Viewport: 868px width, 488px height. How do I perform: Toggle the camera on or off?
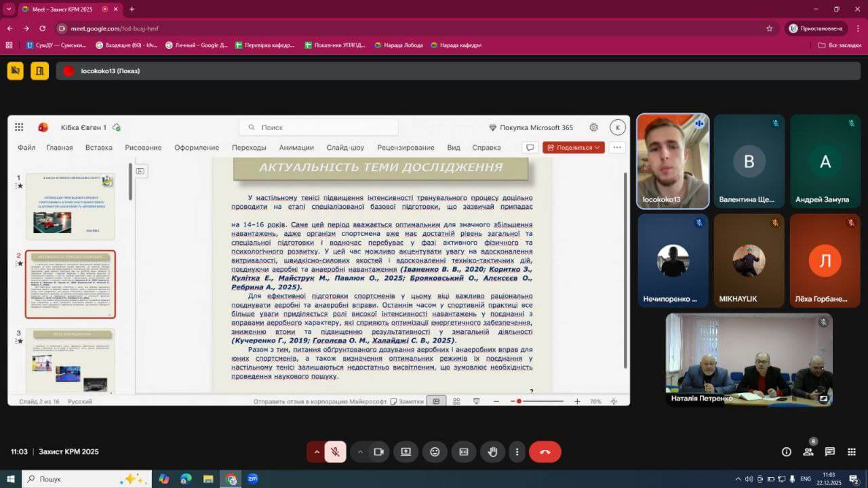[379, 452]
